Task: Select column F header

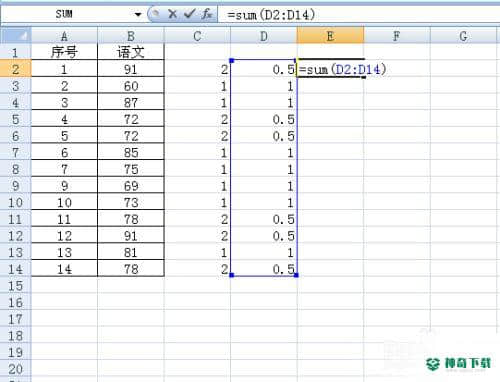Action: click(x=397, y=36)
